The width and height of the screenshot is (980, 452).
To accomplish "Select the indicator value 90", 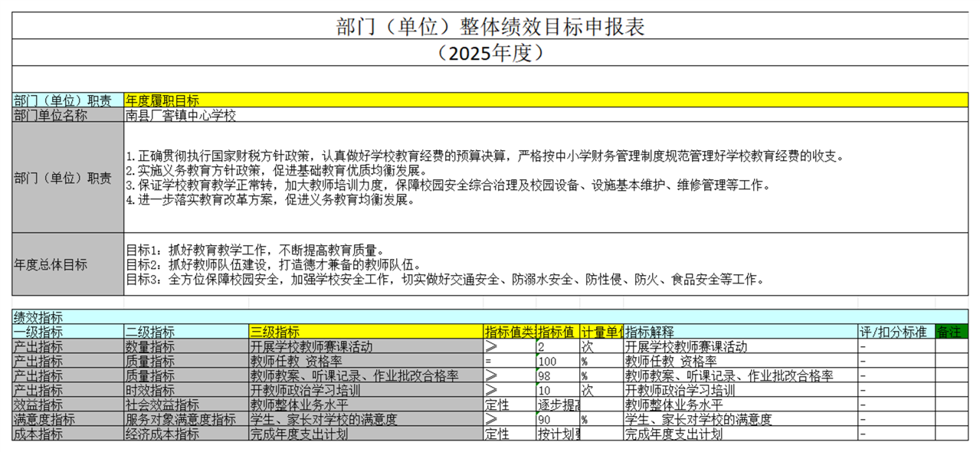I will coord(558,419).
